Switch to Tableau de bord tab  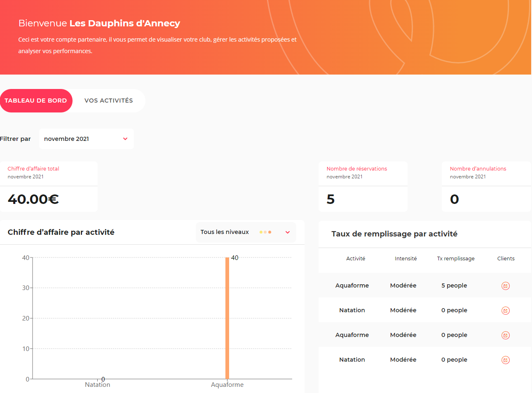pos(36,101)
